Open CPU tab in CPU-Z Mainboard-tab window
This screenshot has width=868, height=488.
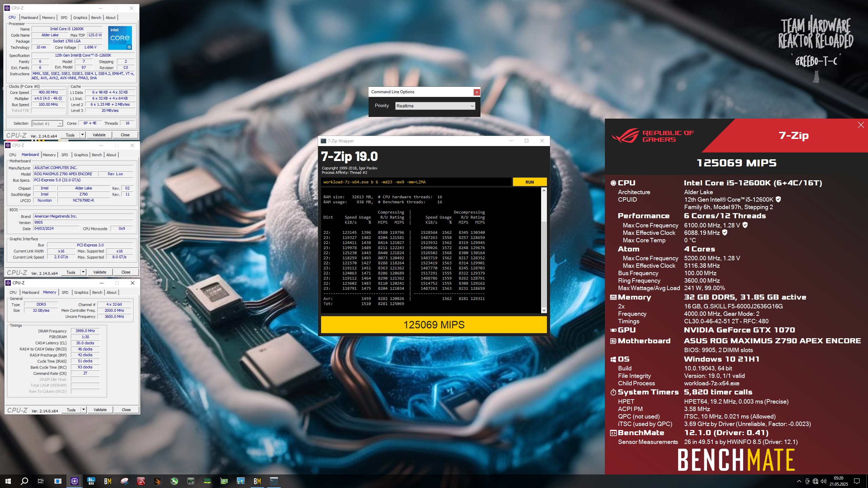pyautogui.click(x=13, y=155)
